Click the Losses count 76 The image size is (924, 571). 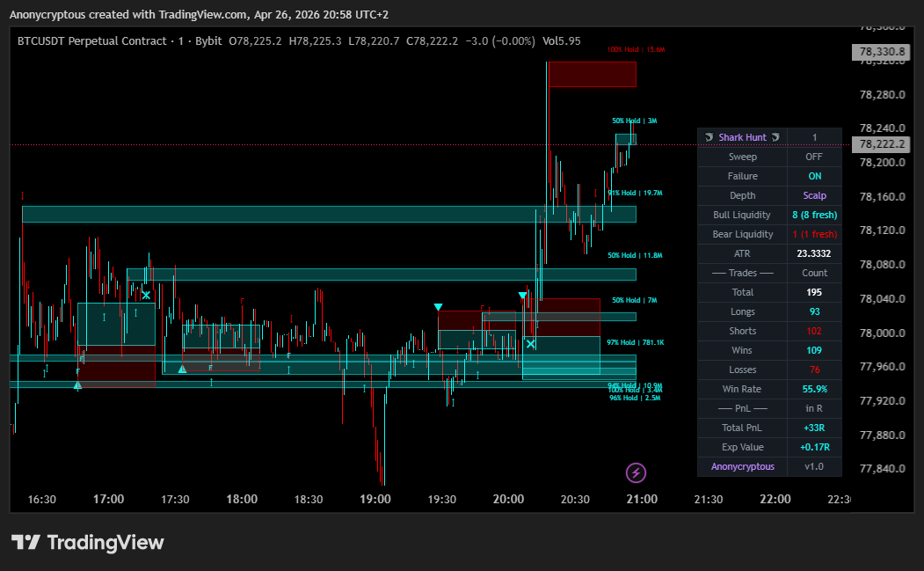tap(814, 370)
